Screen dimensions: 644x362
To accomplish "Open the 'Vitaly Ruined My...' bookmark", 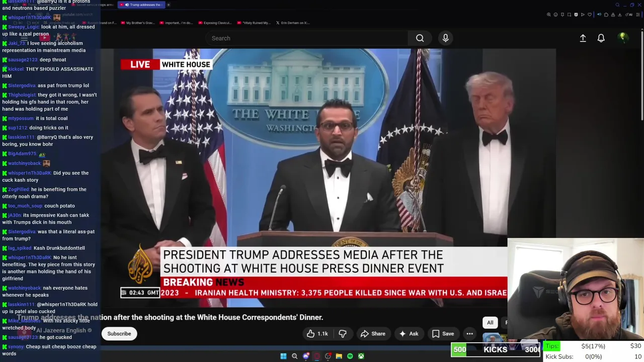I will [x=254, y=23].
